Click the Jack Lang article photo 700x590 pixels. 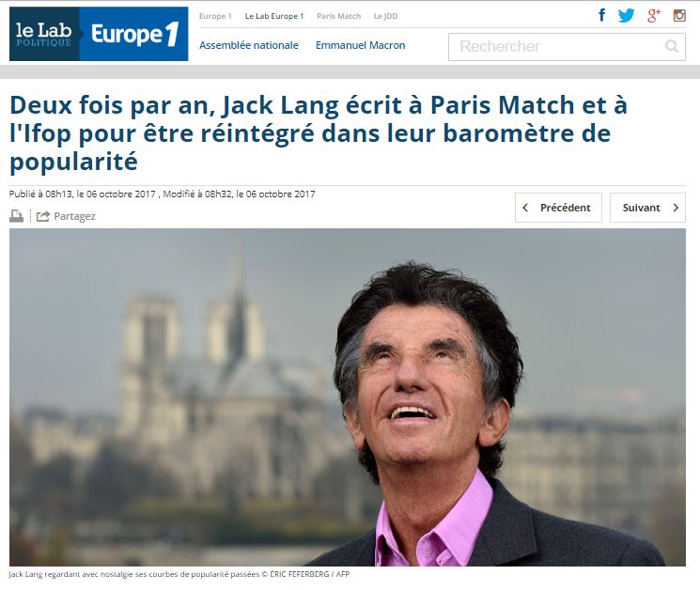pos(348,397)
